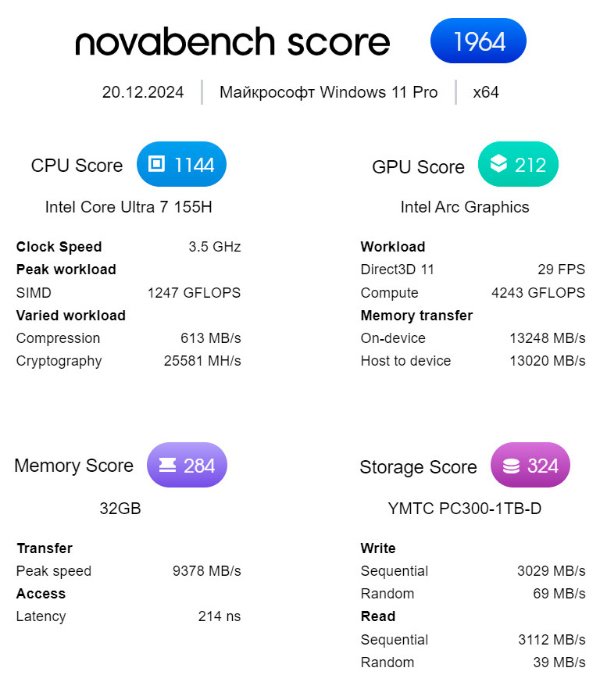600x700 pixels.
Task: Click the YMTC PC300-1TB-D drive name
Action: 465,509
